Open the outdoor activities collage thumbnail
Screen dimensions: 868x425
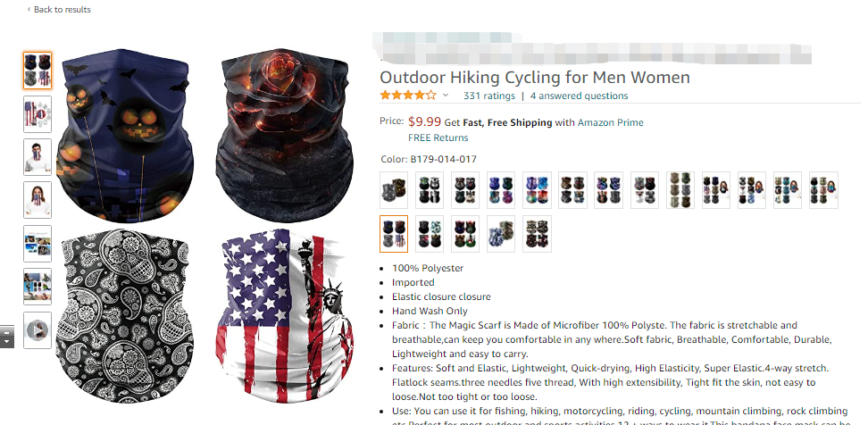[x=38, y=244]
